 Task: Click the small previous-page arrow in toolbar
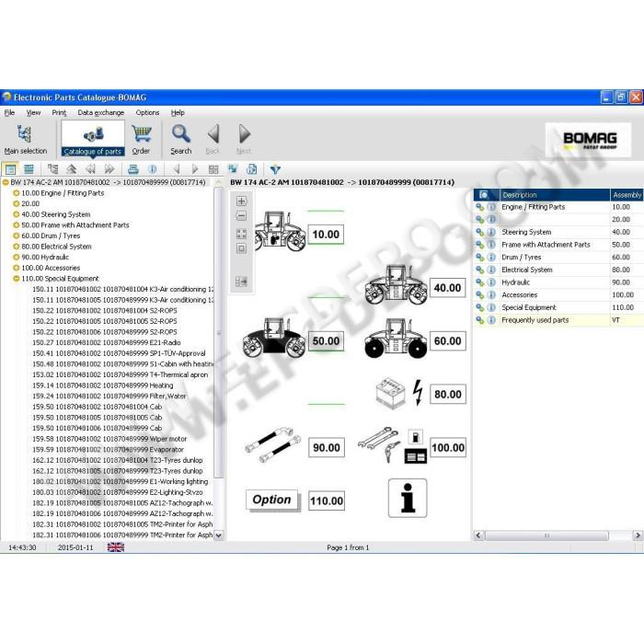click(x=177, y=168)
